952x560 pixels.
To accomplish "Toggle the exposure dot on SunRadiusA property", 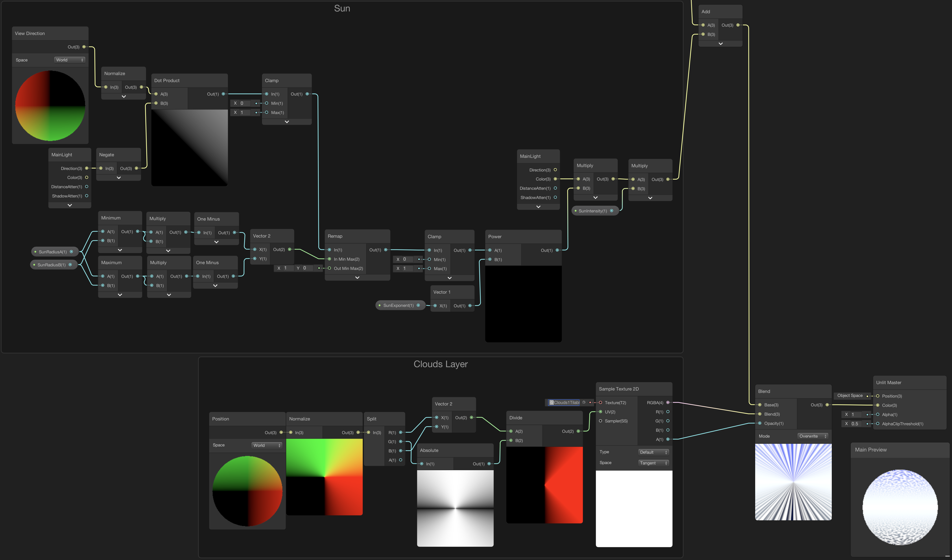I will [x=35, y=251].
